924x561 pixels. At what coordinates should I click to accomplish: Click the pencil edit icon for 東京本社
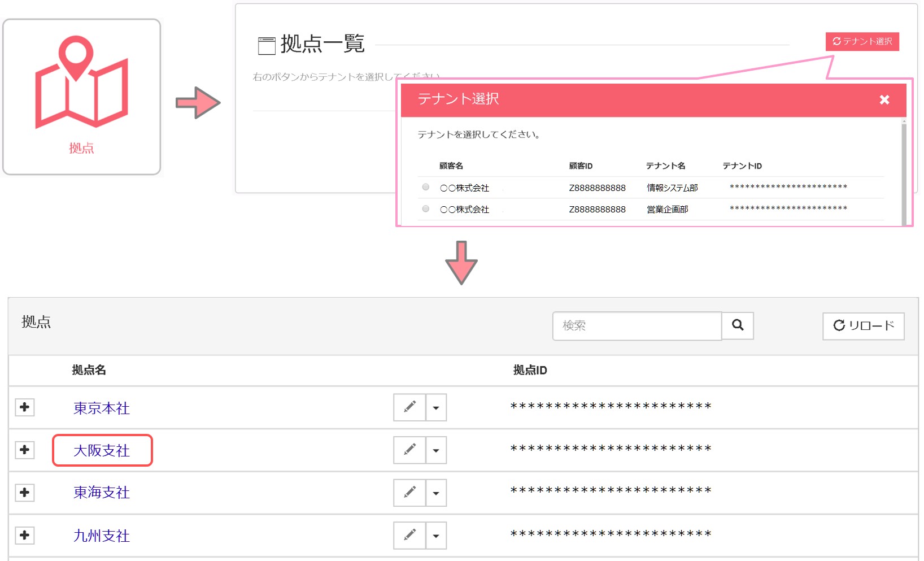409,407
